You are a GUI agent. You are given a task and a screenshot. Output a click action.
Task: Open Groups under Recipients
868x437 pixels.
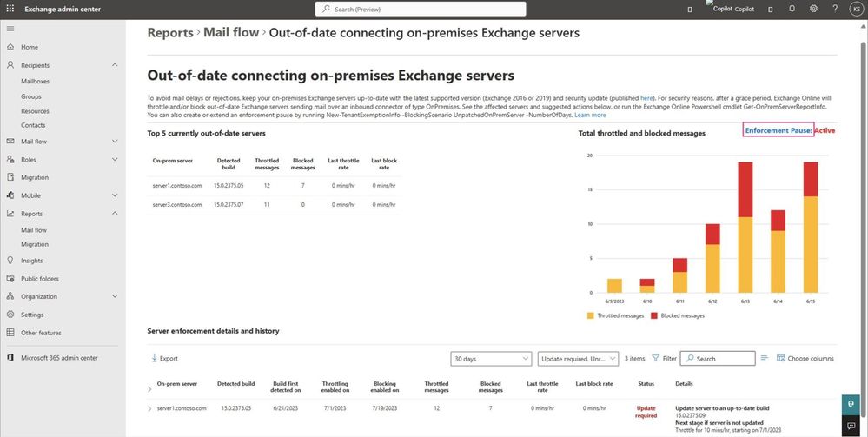(31, 96)
